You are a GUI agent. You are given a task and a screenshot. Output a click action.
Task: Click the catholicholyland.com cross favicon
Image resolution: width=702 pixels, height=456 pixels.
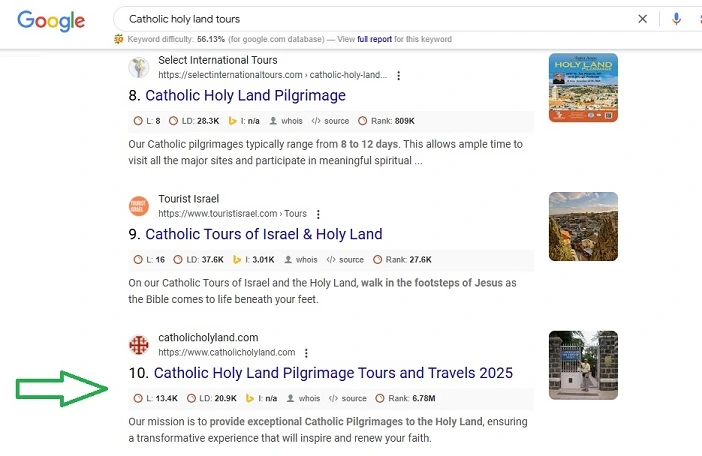tap(139, 345)
